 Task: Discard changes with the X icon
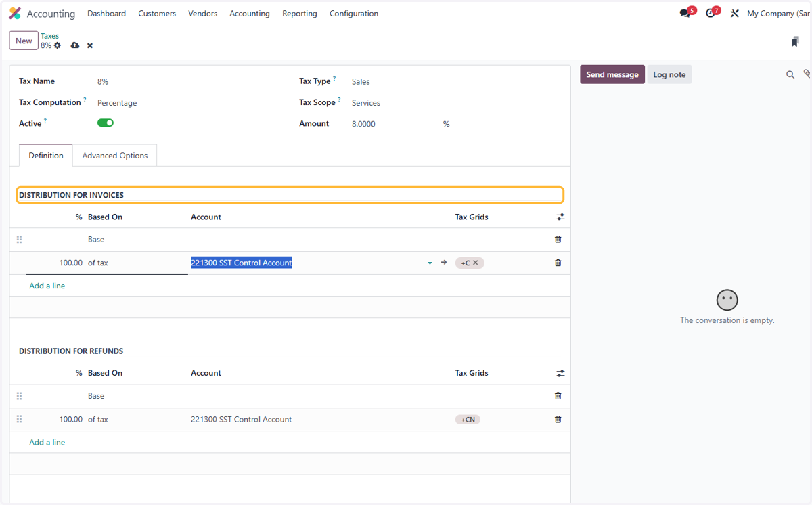pyautogui.click(x=90, y=45)
